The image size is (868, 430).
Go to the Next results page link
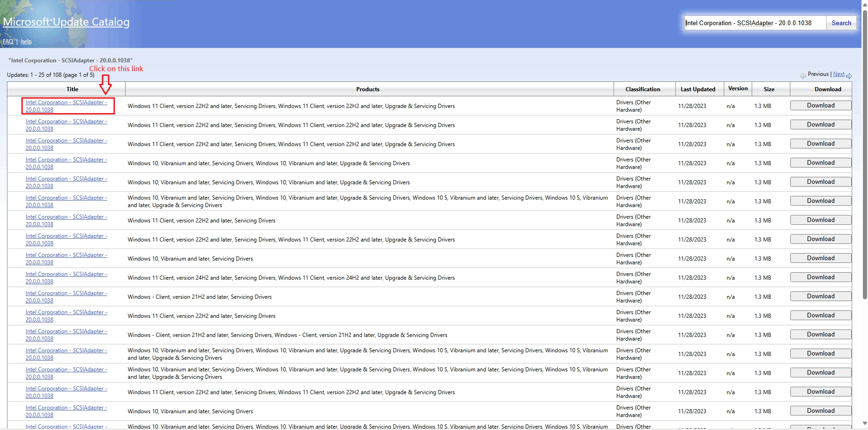pos(839,74)
